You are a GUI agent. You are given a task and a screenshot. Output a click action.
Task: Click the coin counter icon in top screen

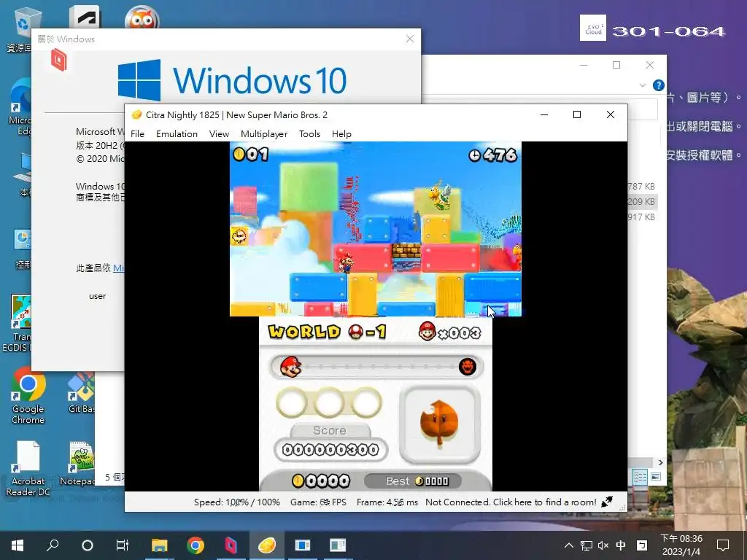239,154
